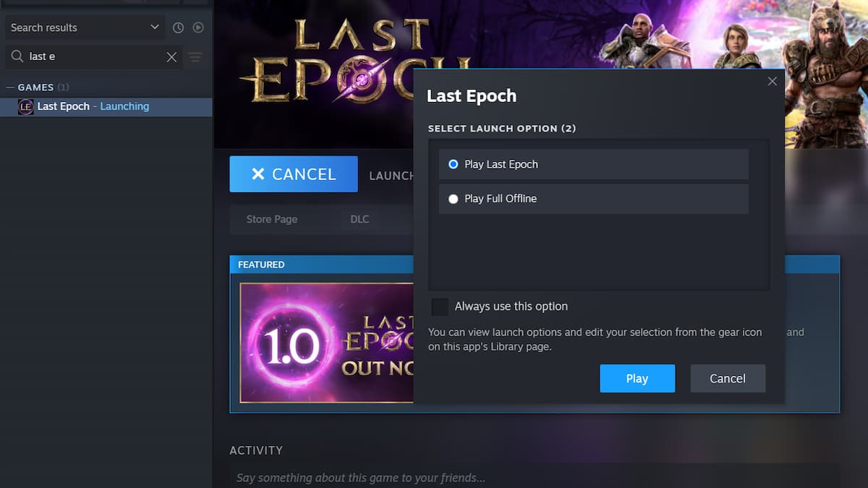
Task: Click the magnifier search icon
Action: click(x=17, y=56)
